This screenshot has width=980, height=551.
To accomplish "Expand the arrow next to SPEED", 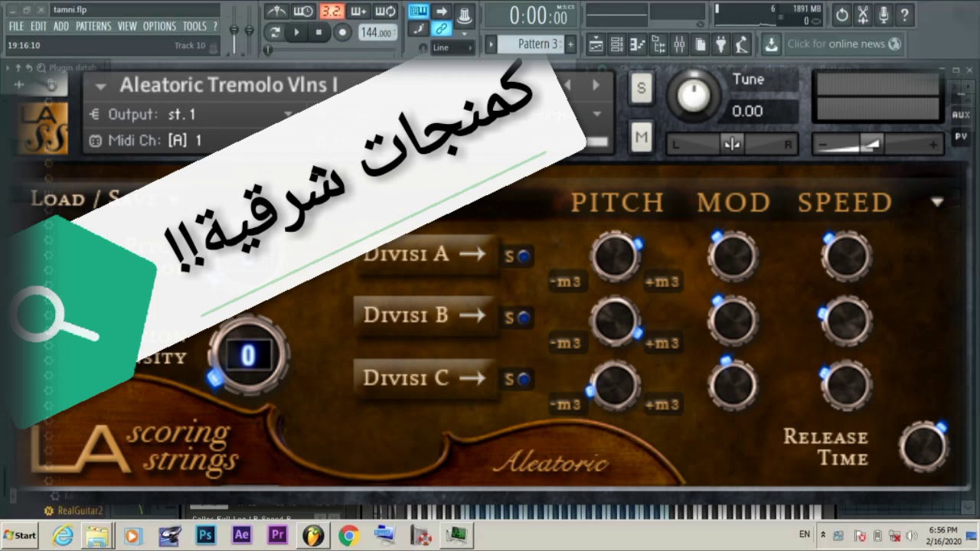I will point(937,202).
